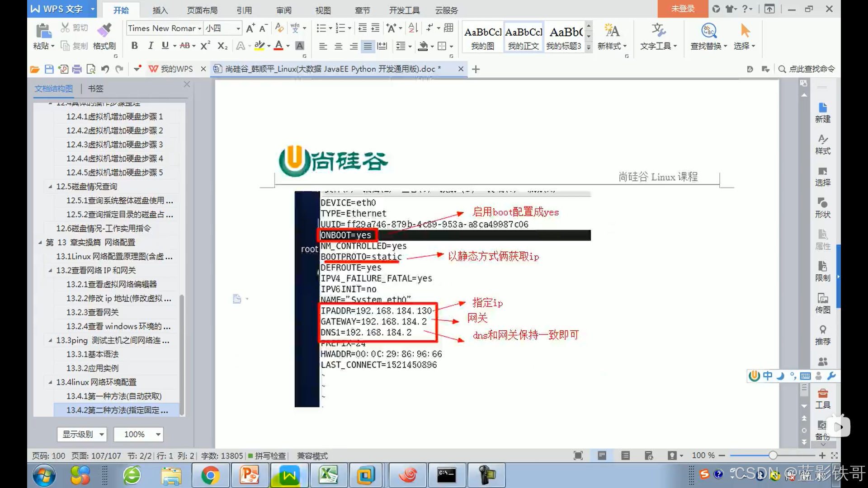Click the New document sidebar icon
The image size is (868, 488).
click(x=822, y=108)
